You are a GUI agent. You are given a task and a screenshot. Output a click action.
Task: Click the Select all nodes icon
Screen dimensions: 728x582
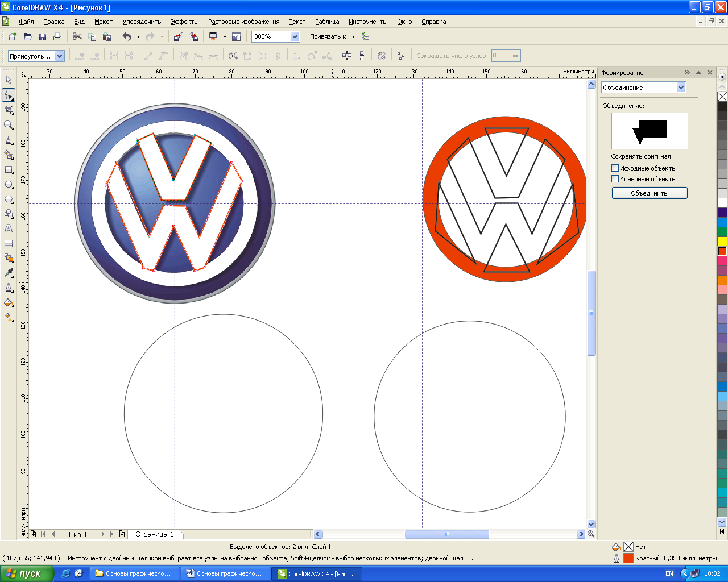[x=402, y=56]
